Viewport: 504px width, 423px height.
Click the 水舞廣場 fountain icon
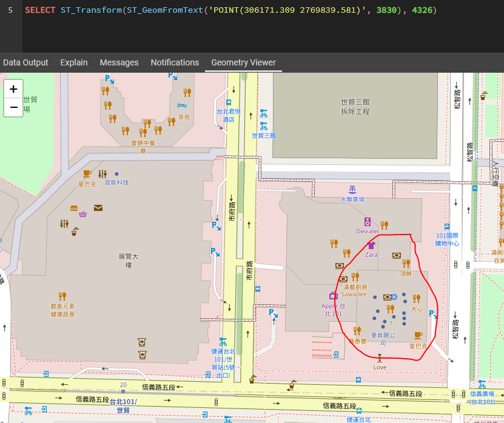coord(352,189)
